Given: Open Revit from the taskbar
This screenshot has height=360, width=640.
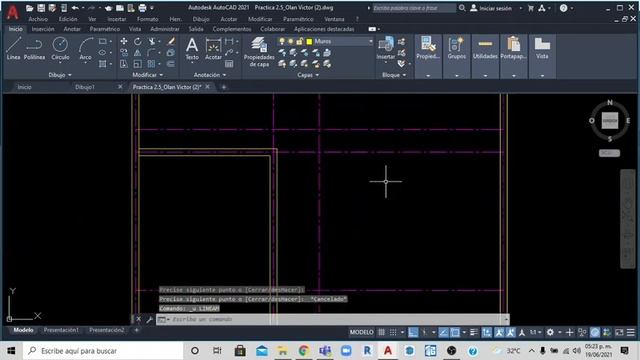Looking at the screenshot, I should pyautogui.click(x=367, y=351).
